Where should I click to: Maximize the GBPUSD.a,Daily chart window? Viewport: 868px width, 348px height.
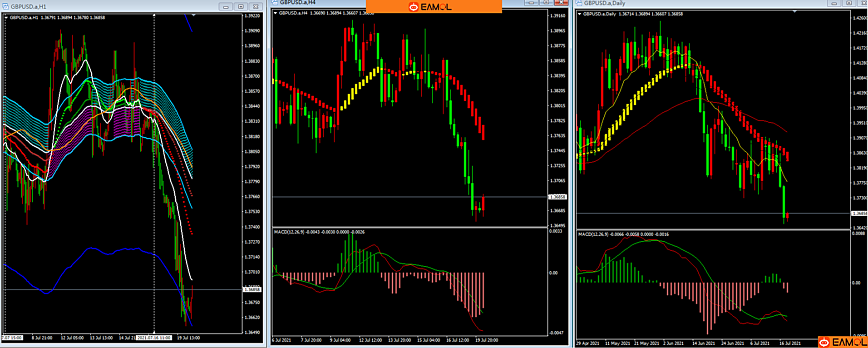(x=848, y=3)
